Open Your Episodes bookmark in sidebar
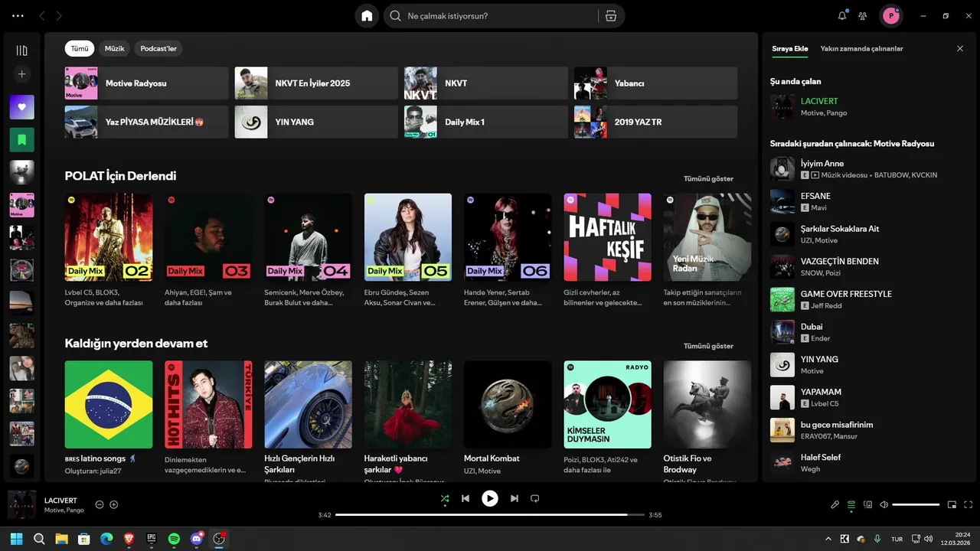This screenshot has height=551, width=980. (21, 140)
